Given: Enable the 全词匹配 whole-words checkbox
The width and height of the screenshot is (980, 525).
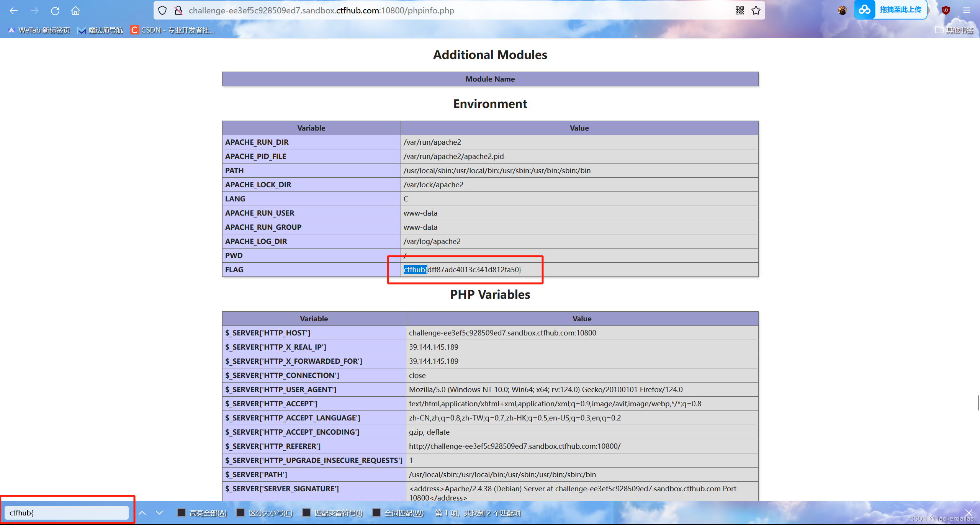Looking at the screenshot, I should click(x=376, y=513).
